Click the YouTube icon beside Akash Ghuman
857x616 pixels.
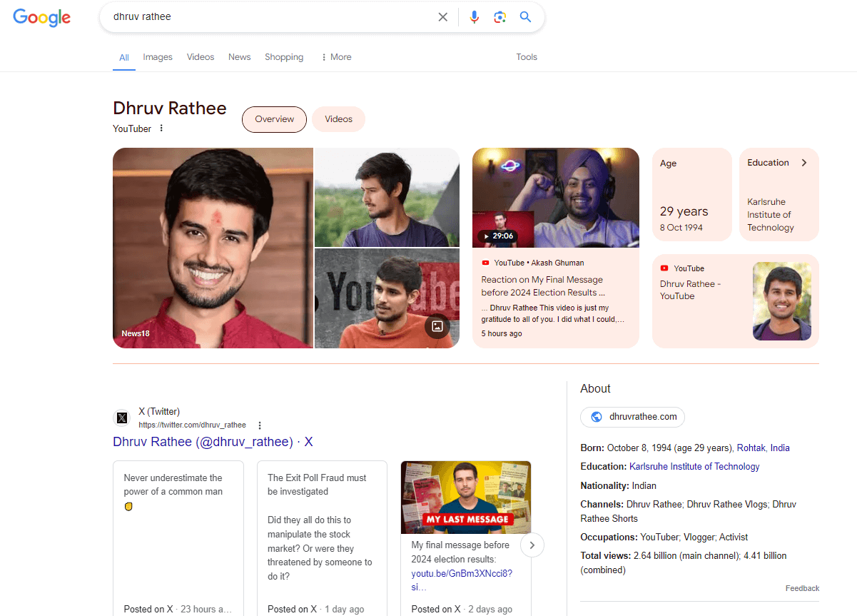click(487, 263)
